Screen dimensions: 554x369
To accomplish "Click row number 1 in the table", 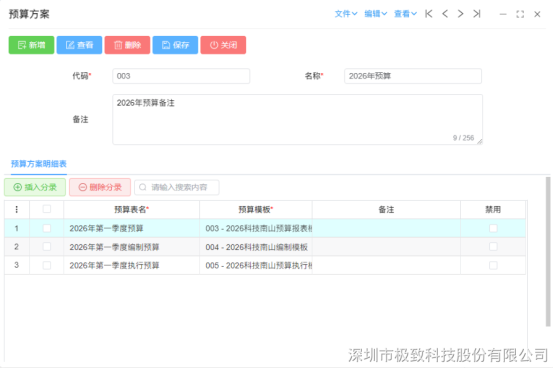I will [x=17, y=228].
